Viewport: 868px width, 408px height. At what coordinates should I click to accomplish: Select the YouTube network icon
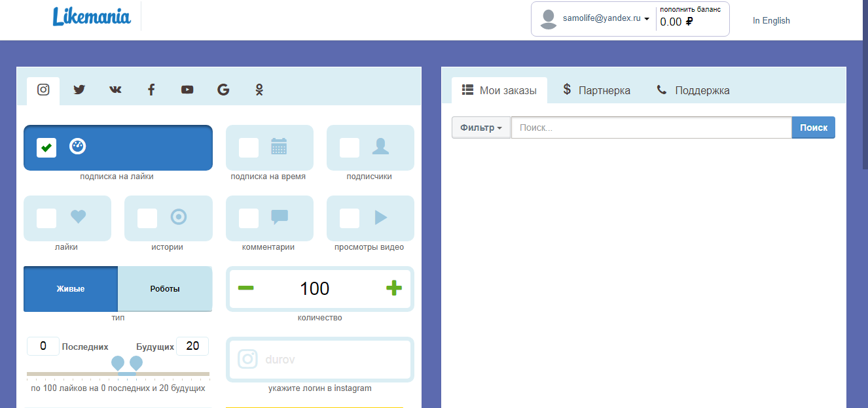click(187, 90)
